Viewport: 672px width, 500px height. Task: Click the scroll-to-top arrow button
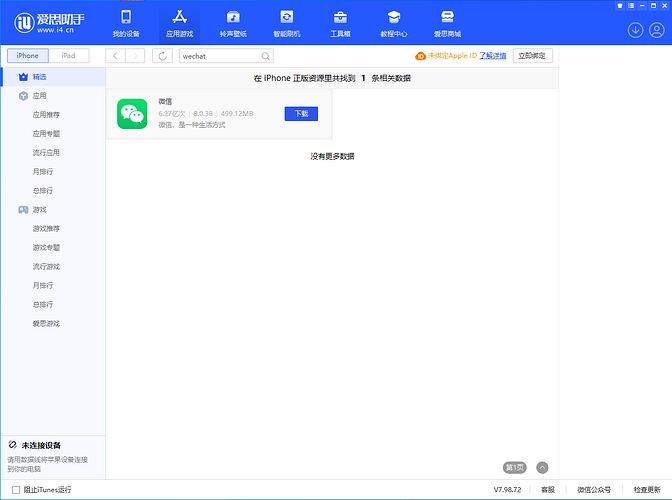pos(542,467)
